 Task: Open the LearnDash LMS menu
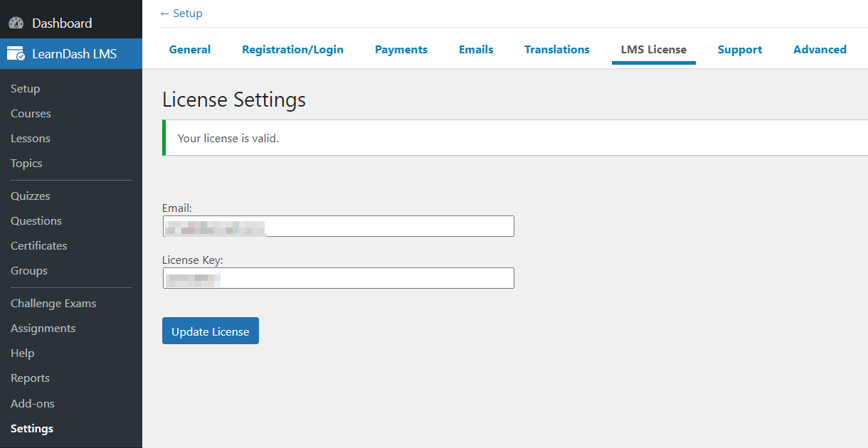click(x=71, y=53)
